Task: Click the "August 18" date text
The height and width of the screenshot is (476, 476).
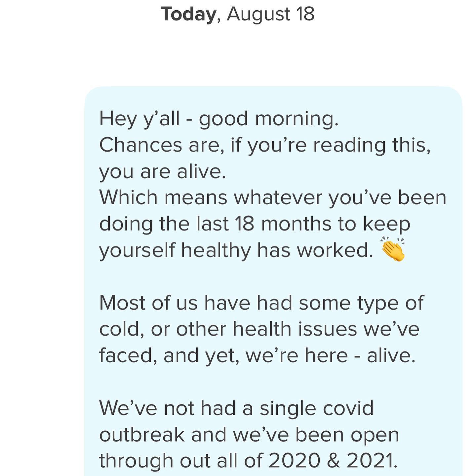Action: 270,14
